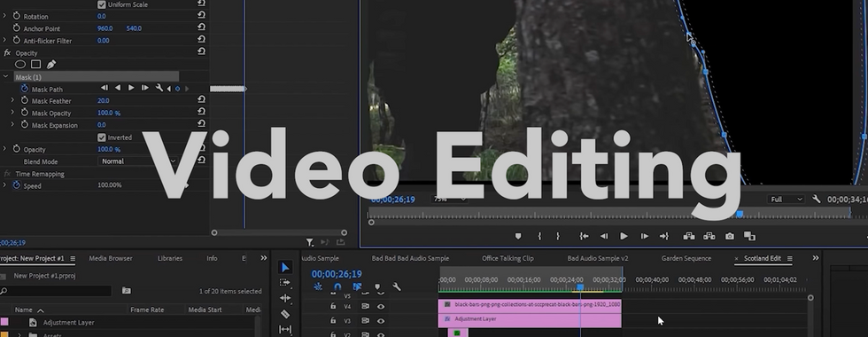Image resolution: width=868 pixels, height=337 pixels.
Task: Open the Bad Audio Sample v2 tab
Action: point(598,258)
